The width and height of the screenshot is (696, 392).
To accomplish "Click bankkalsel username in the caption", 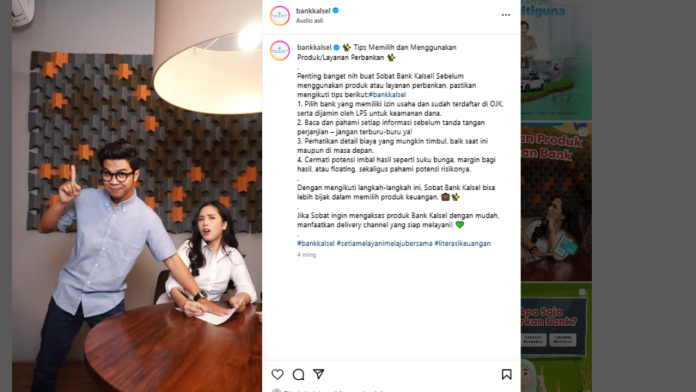I will click(314, 47).
